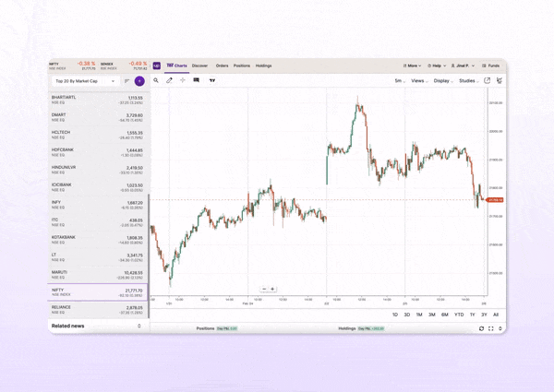This screenshot has height=392, width=554.
Task: Click the search magnifier icon in chart toolbar
Action: pyautogui.click(x=156, y=80)
